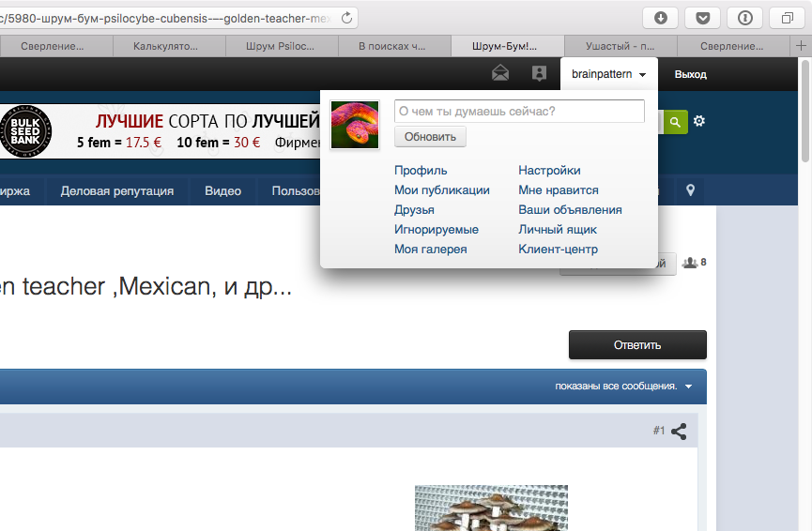Image resolution: width=812 pixels, height=531 pixels.
Task: Click the snake avatar thumbnail
Action: pyautogui.click(x=355, y=125)
